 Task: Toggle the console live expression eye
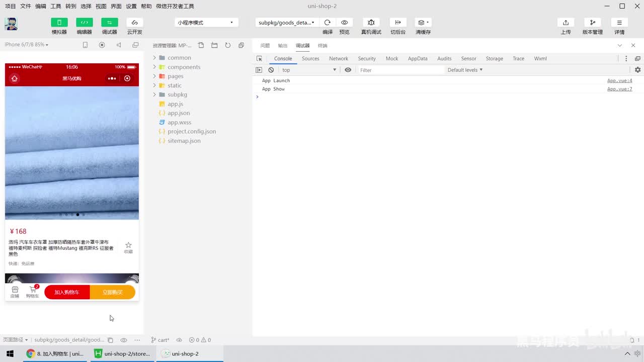point(348,70)
